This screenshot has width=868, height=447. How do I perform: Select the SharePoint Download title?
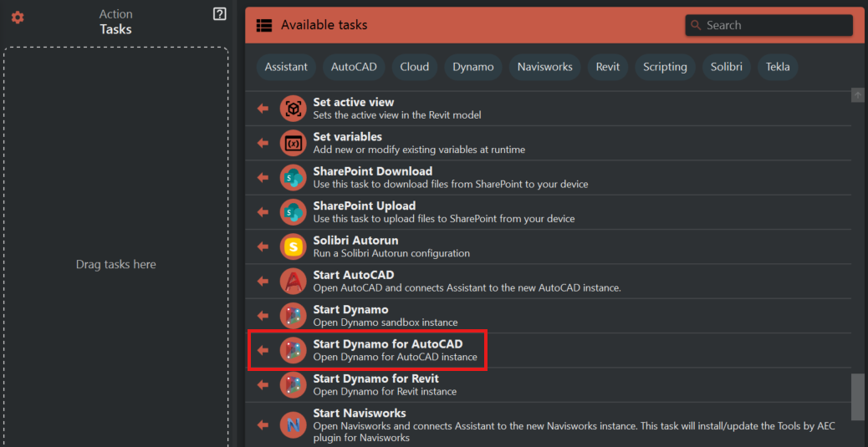click(373, 171)
